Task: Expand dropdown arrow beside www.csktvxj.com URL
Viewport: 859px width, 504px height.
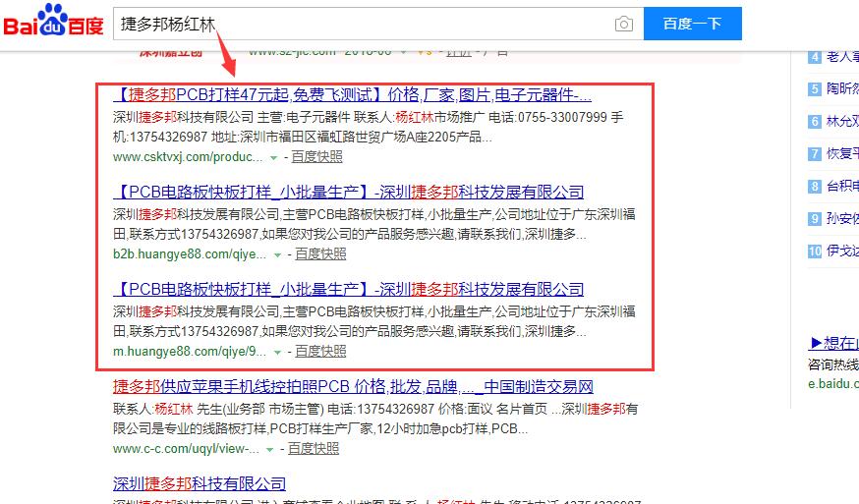Action: (273, 158)
